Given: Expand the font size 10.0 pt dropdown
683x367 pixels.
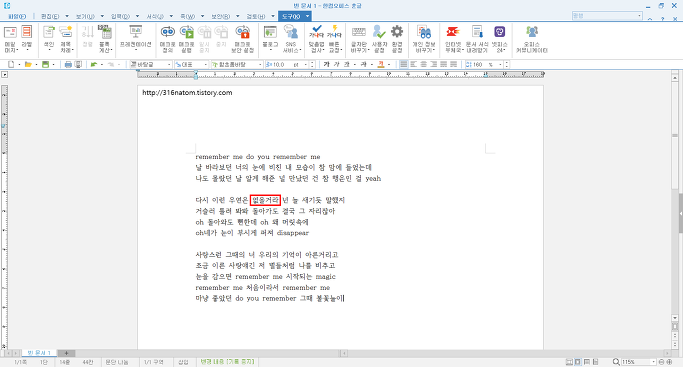Looking at the screenshot, I should pos(305,64).
